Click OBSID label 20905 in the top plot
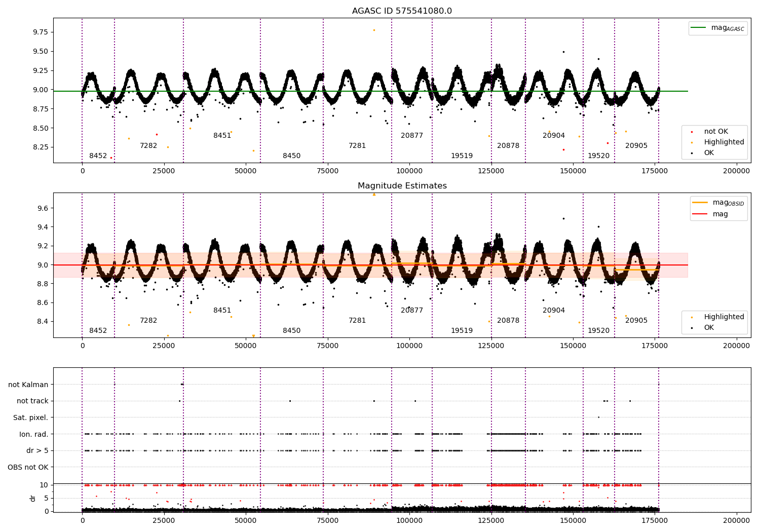The height and width of the screenshot is (532, 760). pyautogui.click(x=636, y=146)
